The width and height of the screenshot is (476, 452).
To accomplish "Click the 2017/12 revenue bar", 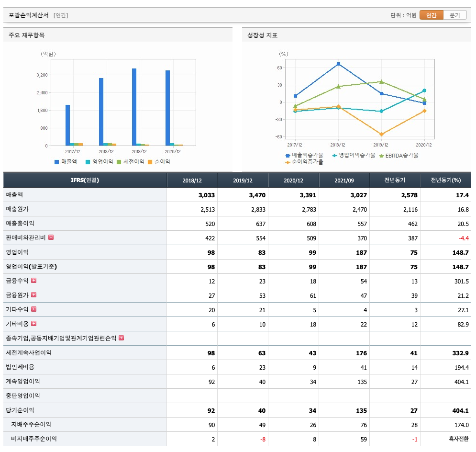I will click(x=68, y=125).
